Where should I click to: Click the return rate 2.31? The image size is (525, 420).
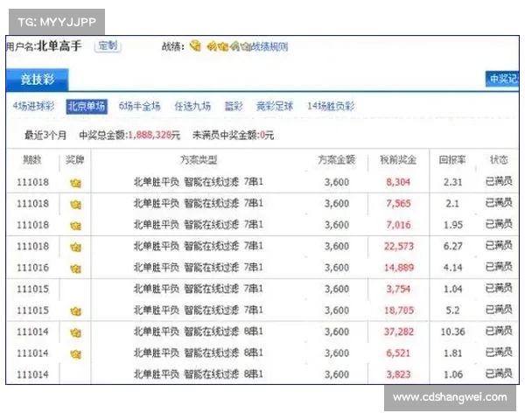click(x=452, y=182)
